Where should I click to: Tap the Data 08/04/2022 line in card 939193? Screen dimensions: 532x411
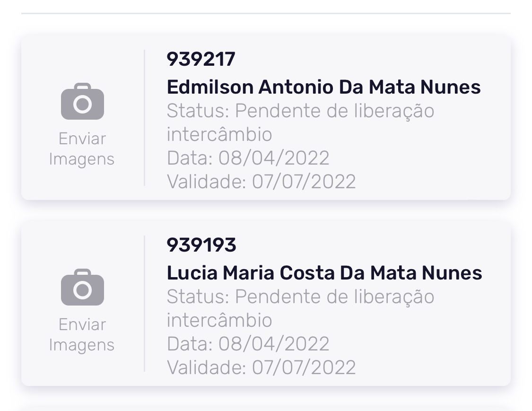tap(248, 344)
